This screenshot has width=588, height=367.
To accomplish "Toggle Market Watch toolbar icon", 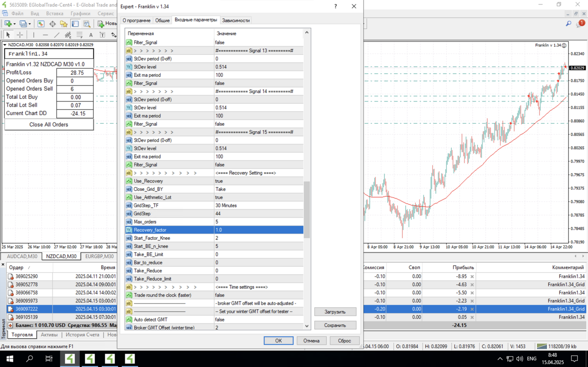I will pos(41,24).
